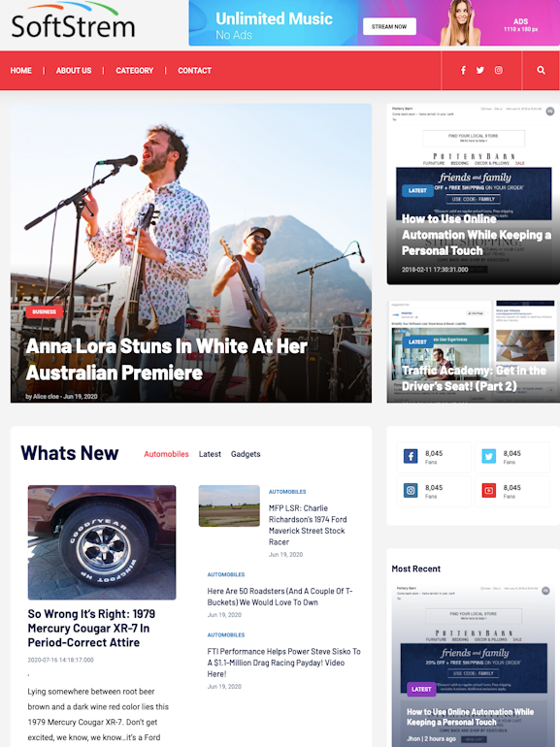Go to the SoftStrem logo homepage
This screenshot has width=560, height=747.
tap(73, 20)
